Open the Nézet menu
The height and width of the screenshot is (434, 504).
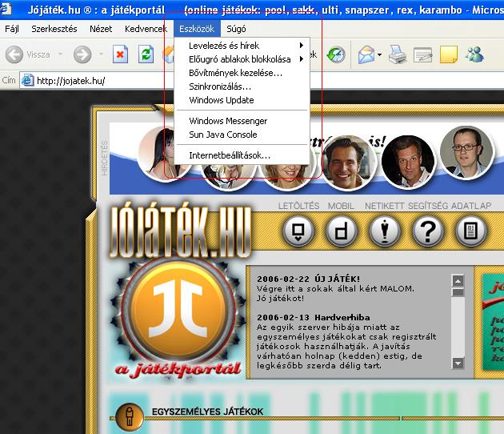(101, 29)
